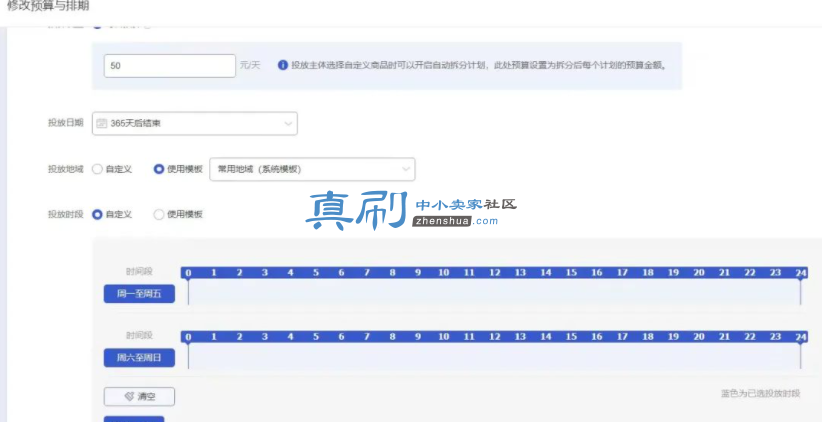Image resolution: width=822 pixels, height=422 pixels.
Task: Click the blue info icon beside the budget
Action: click(x=283, y=66)
